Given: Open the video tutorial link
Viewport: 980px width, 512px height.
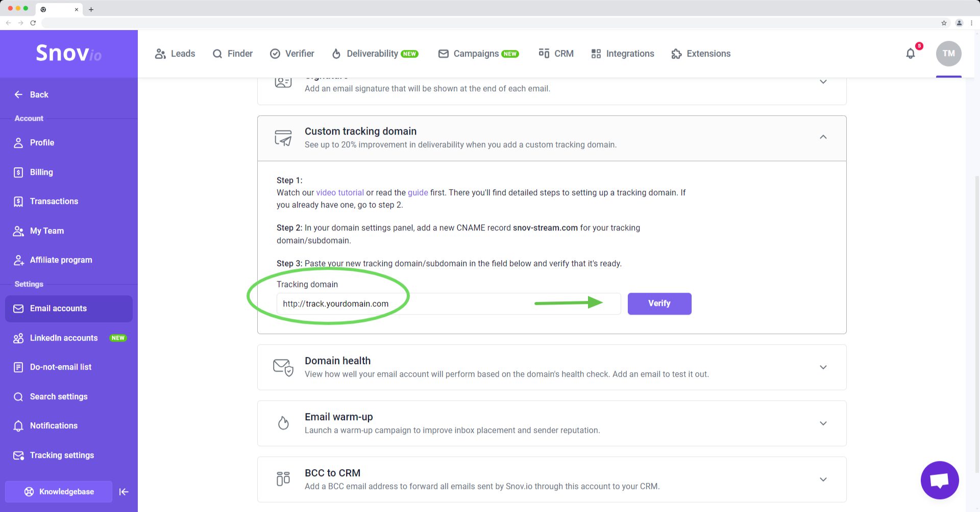Looking at the screenshot, I should pos(340,193).
